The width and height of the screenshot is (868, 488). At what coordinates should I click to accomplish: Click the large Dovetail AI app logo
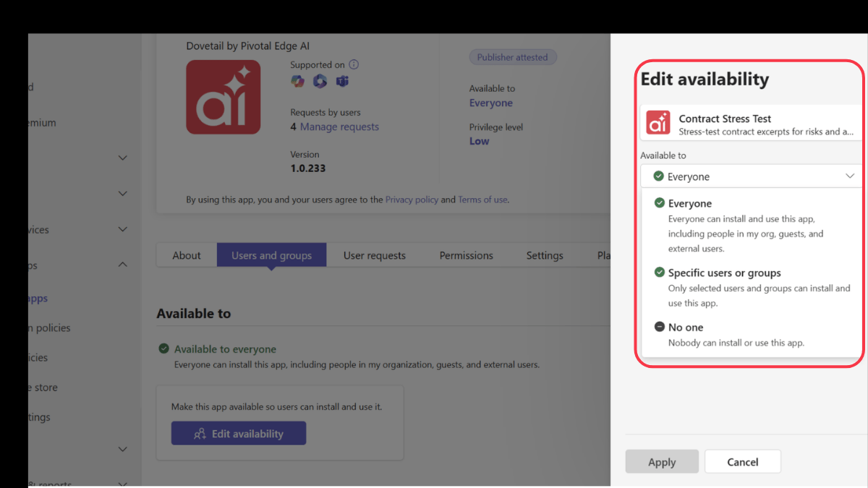pyautogui.click(x=223, y=97)
